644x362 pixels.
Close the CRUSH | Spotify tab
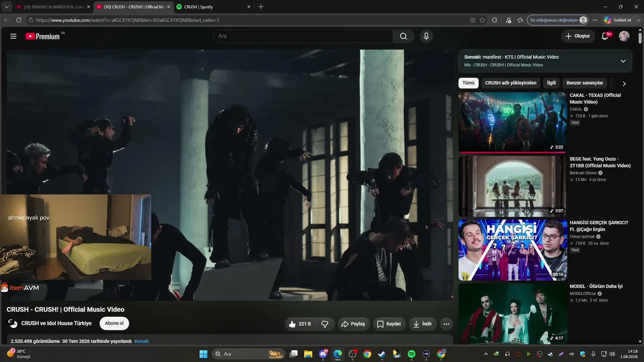click(x=249, y=7)
